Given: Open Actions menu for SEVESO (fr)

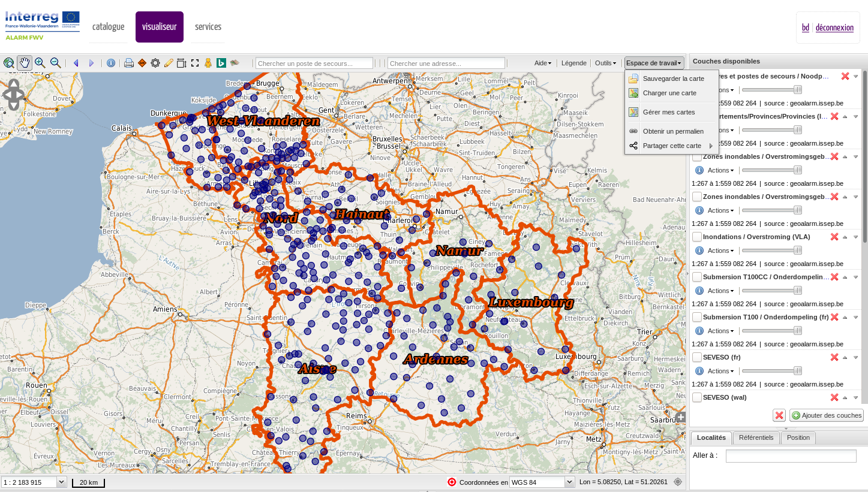Looking at the screenshot, I should 720,371.
